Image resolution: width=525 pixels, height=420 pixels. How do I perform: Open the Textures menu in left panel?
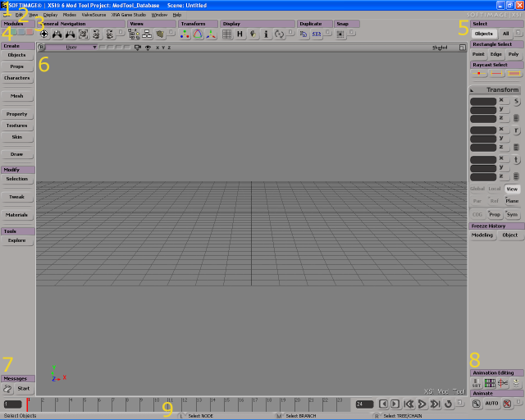16,126
